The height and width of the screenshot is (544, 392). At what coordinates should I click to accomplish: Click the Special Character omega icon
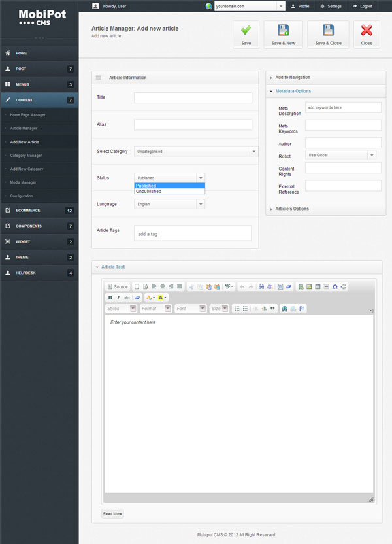click(335, 286)
